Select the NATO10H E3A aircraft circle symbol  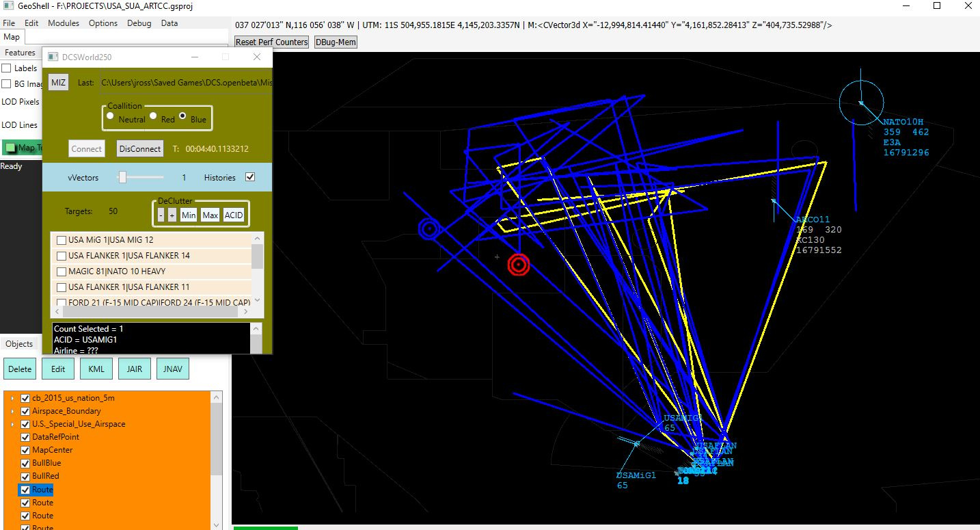pos(860,103)
